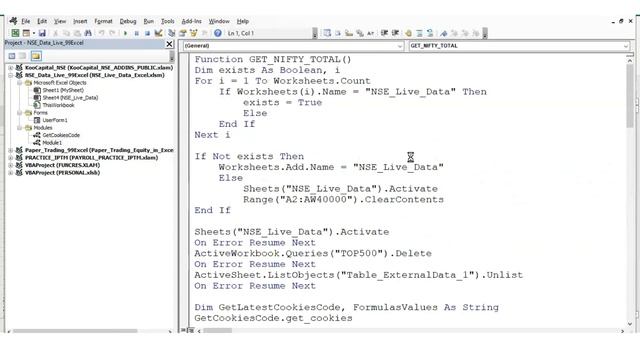Expand the KooCapital_NSE project node
This screenshot has height=360, width=640.
pyautogui.click(x=11, y=68)
